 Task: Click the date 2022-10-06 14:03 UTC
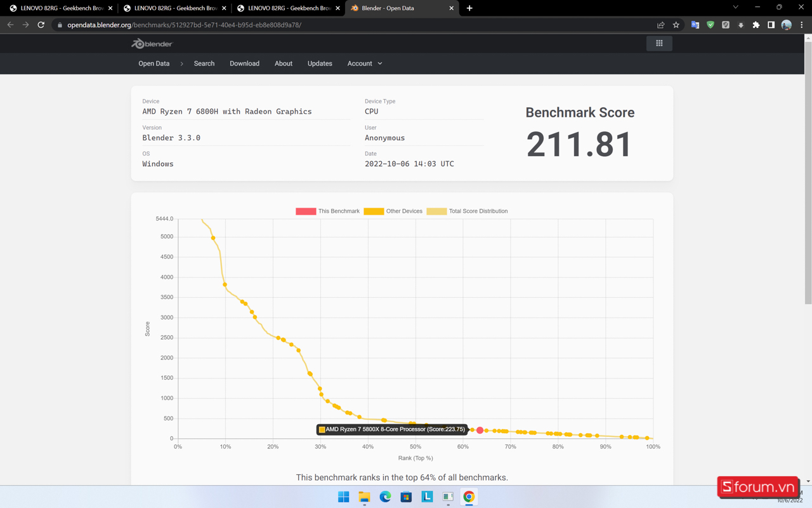point(409,164)
